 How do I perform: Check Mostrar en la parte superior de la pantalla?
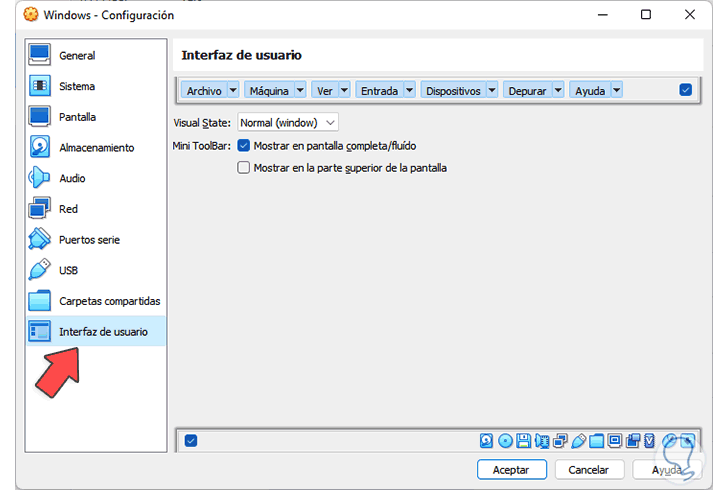pos(243,167)
